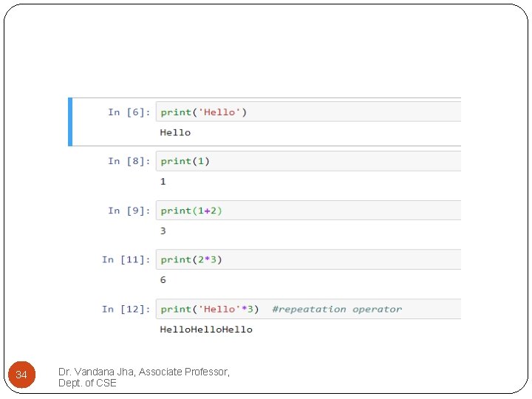Click the blue selected-cell indicator bar
This screenshot has height=399, width=532.
[x=70, y=122]
